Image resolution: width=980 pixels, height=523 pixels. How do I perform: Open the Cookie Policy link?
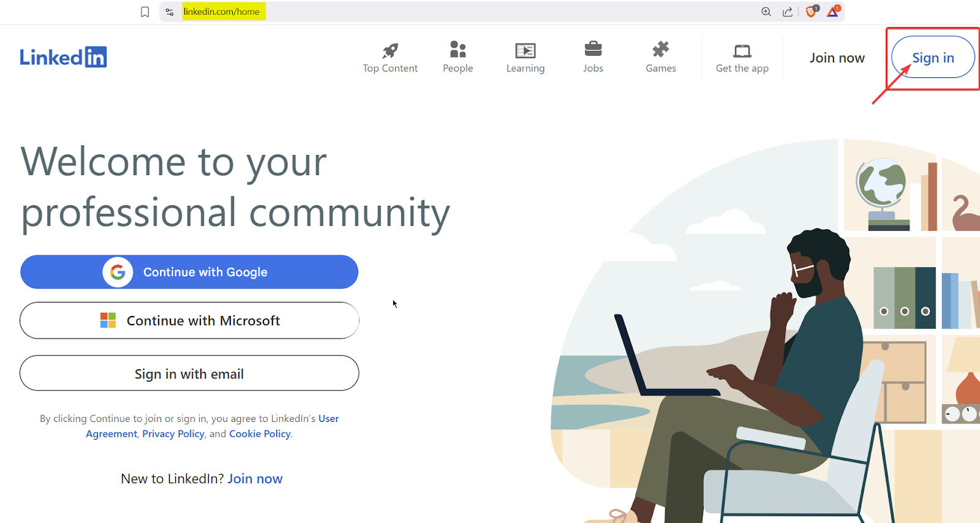[260, 434]
